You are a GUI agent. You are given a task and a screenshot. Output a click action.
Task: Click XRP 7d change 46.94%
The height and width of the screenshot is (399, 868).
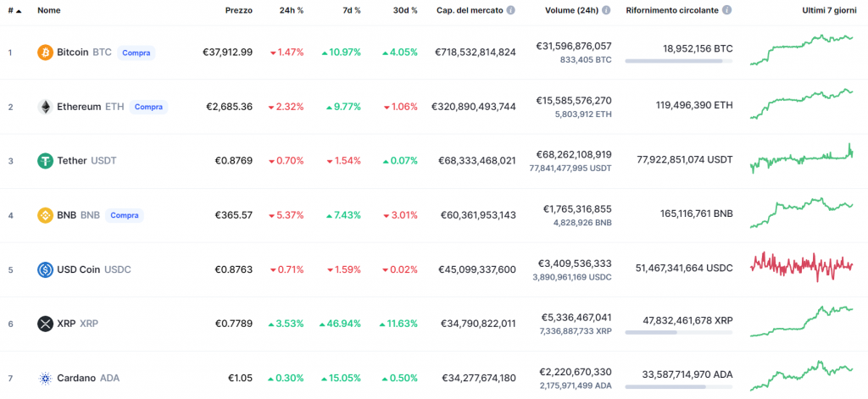(340, 324)
